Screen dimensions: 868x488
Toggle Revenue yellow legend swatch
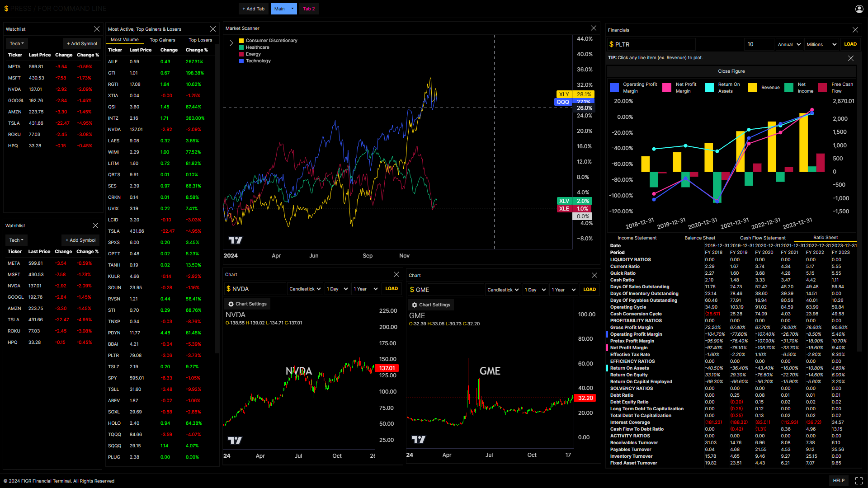pos(752,88)
